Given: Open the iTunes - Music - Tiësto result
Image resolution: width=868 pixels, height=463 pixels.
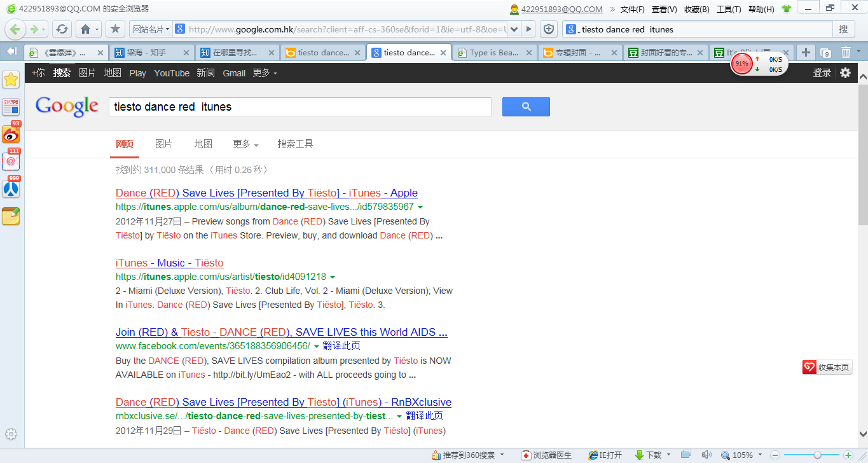Looking at the screenshot, I should (x=170, y=263).
